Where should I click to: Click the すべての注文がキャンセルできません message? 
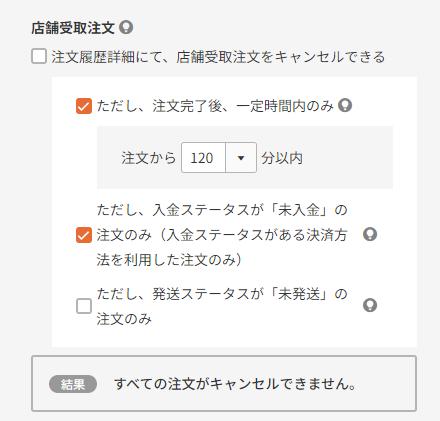(x=235, y=384)
